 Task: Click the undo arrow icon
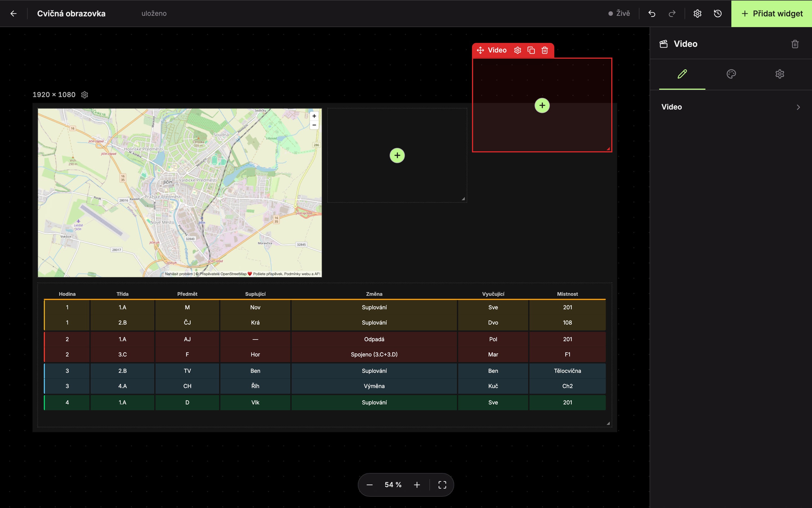pyautogui.click(x=652, y=14)
